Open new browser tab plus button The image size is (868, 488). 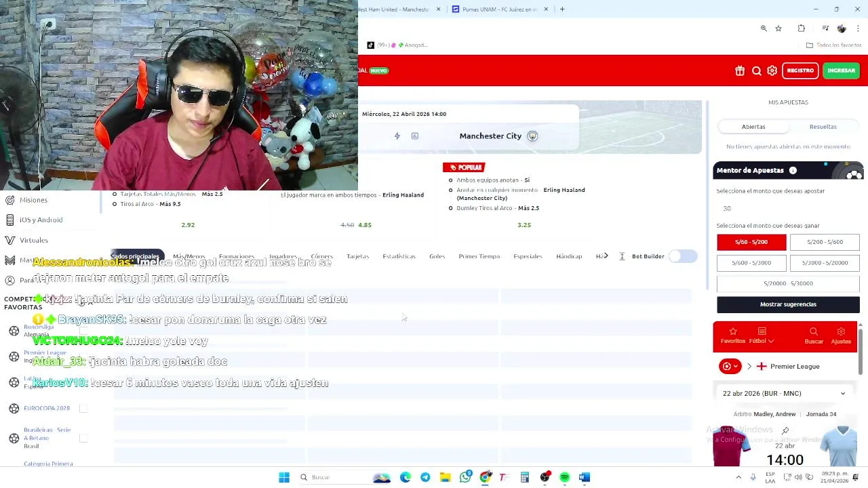point(562,9)
